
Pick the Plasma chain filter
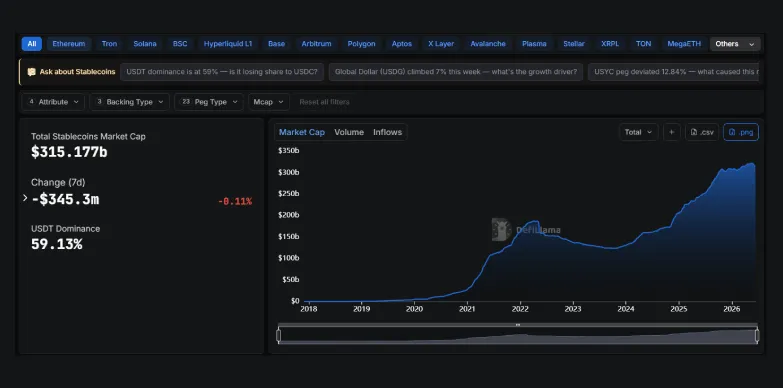click(534, 44)
